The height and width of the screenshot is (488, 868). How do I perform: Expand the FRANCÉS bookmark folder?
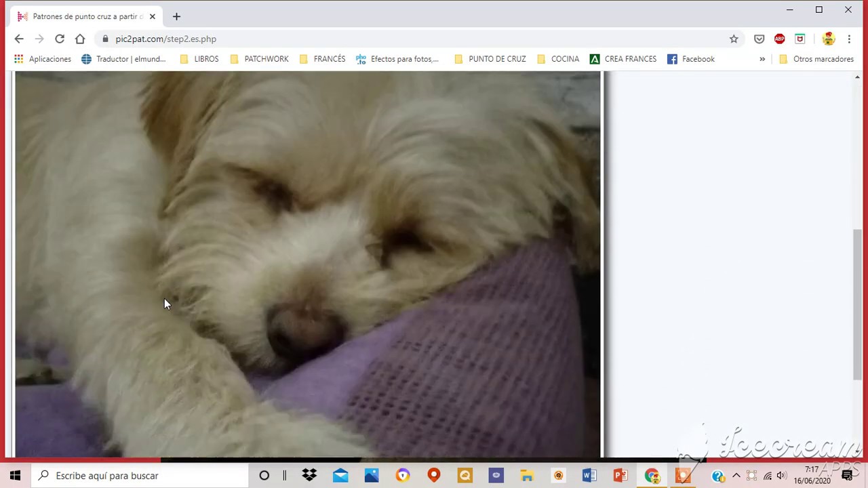(322, 59)
